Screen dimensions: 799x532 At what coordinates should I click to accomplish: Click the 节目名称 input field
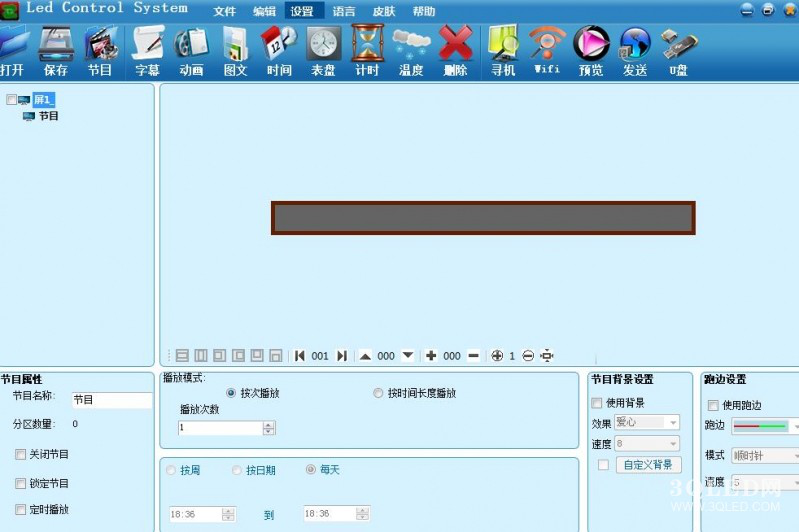(x=112, y=400)
